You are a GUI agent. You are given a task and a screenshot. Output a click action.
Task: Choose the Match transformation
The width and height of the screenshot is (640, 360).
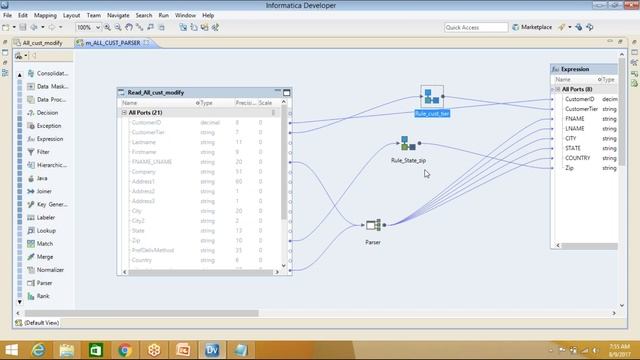tap(40, 244)
